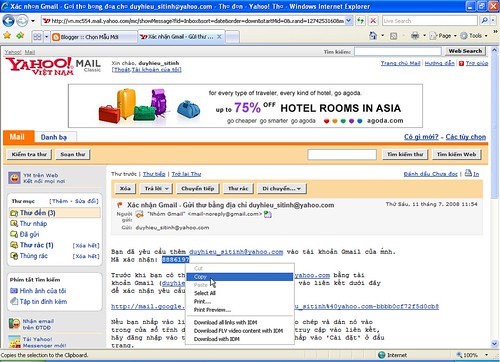The image size is (500, 362).
Task: Click the Tìm kiếm thư button
Action: pyautogui.click(x=405, y=154)
